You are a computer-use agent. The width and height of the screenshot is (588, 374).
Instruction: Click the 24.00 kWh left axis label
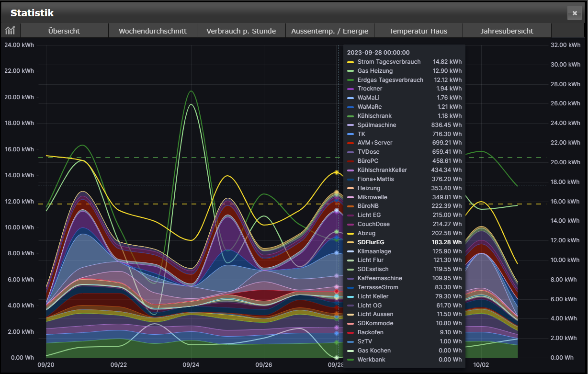[19, 45]
